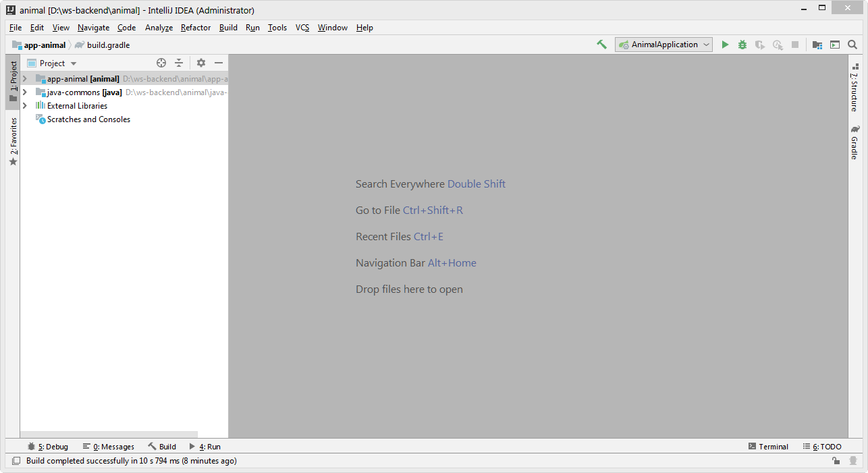The height and width of the screenshot is (473, 868).
Task: Open the 4: Run tool window tab
Action: click(205, 447)
